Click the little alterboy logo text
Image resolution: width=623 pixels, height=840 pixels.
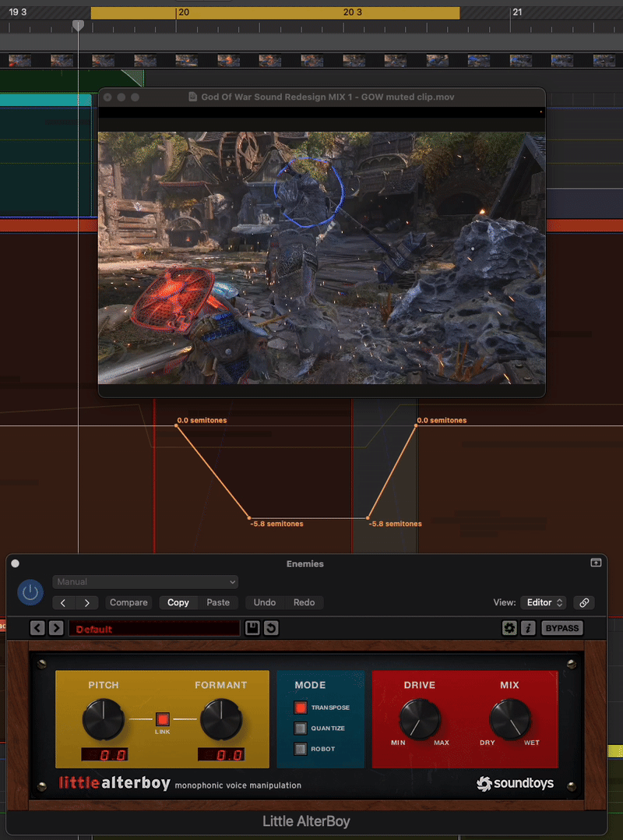(x=114, y=783)
